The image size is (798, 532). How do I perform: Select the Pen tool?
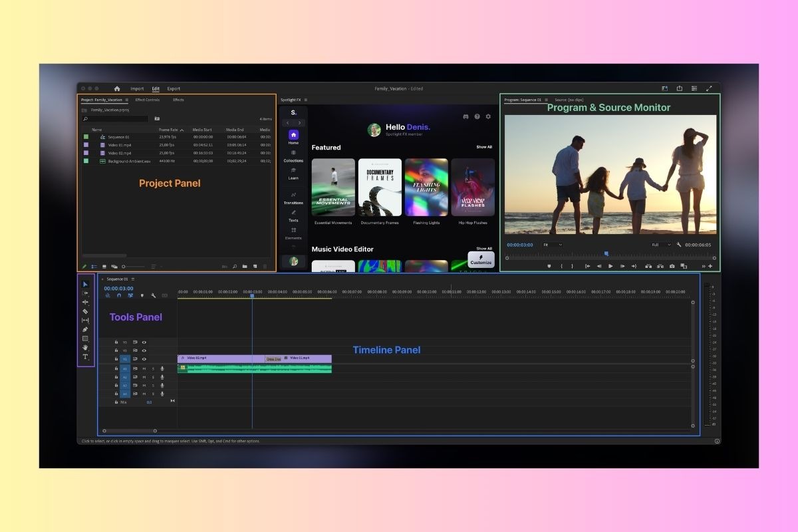tap(85, 329)
